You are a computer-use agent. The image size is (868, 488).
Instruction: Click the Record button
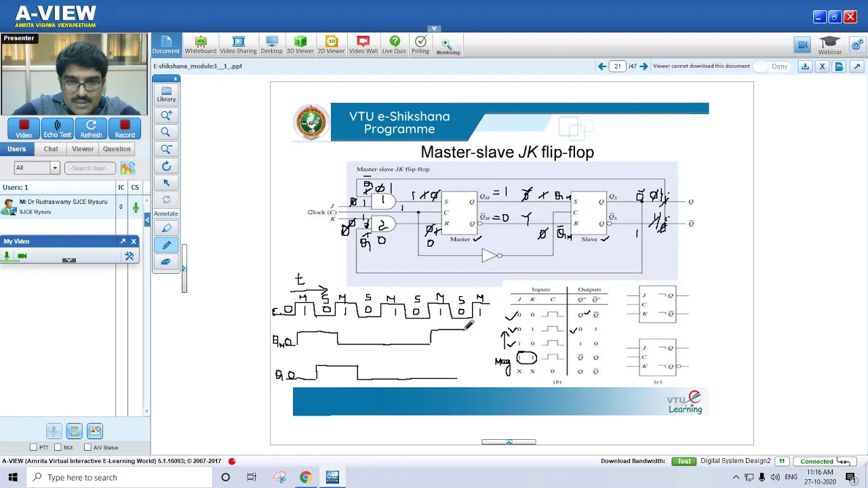click(125, 129)
